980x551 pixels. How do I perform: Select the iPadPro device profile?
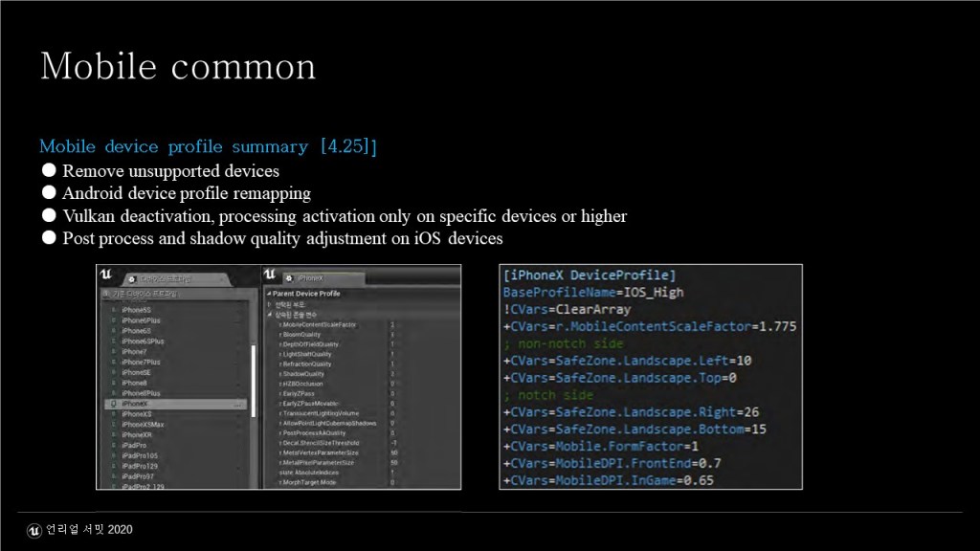(x=134, y=445)
